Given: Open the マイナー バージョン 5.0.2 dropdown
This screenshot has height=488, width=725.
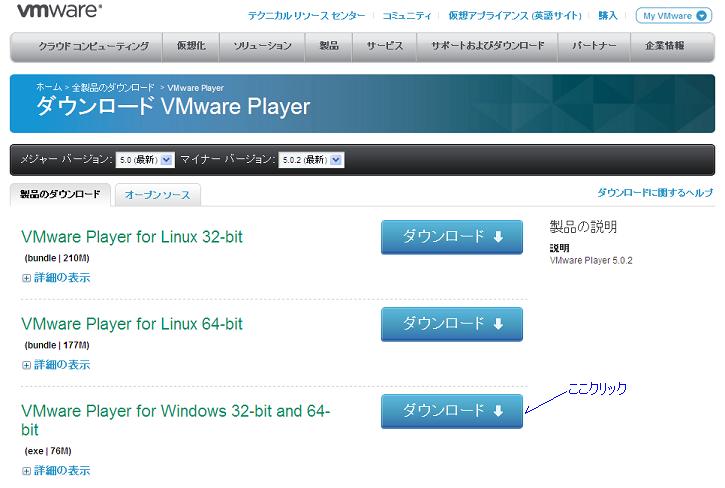Looking at the screenshot, I should 310,160.
